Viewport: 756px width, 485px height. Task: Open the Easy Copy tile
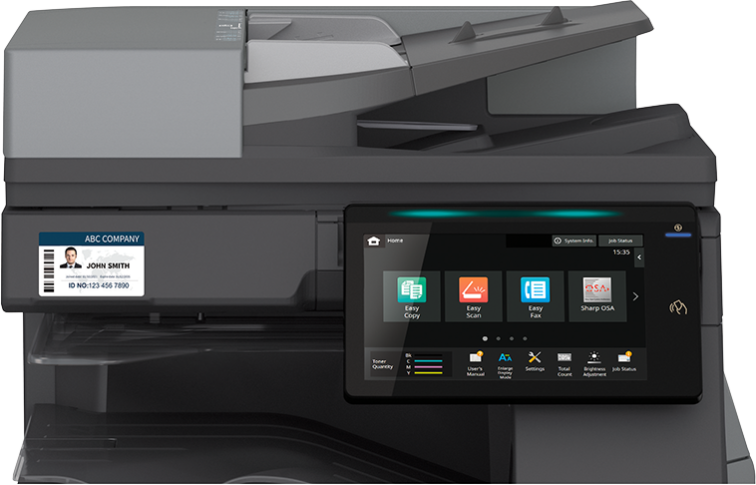click(412, 296)
